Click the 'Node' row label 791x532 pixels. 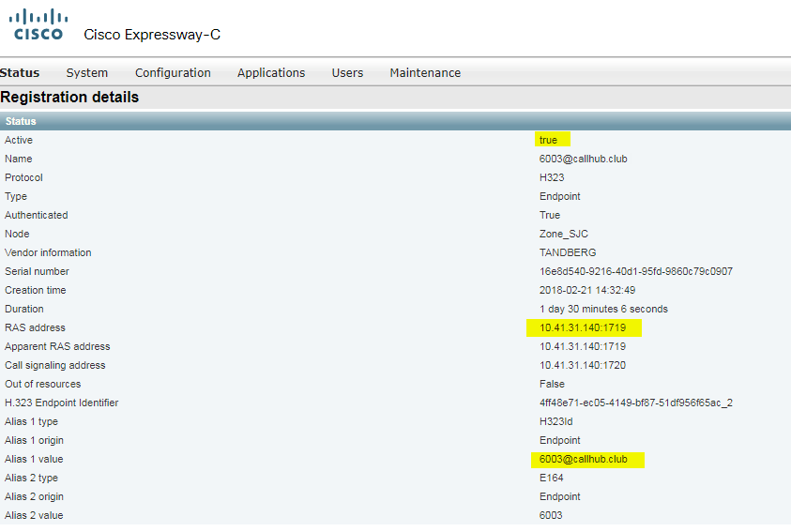pos(17,234)
